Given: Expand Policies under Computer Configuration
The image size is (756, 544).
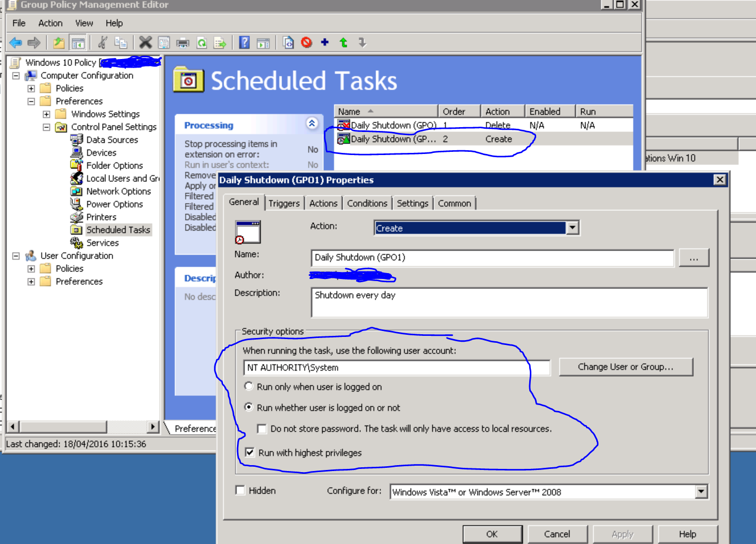Looking at the screenshot, I should tap(31, 89).
